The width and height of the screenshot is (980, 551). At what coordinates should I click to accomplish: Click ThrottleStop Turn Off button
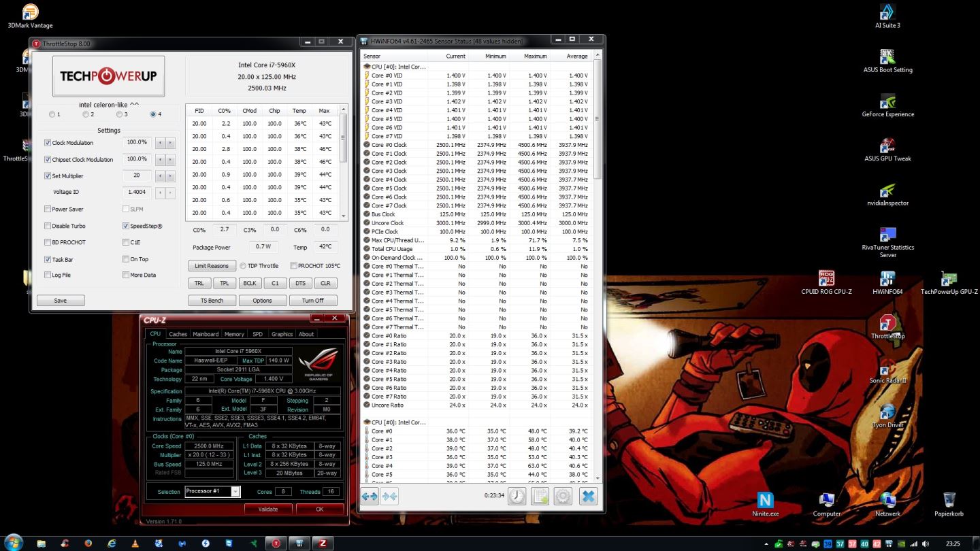313,300
